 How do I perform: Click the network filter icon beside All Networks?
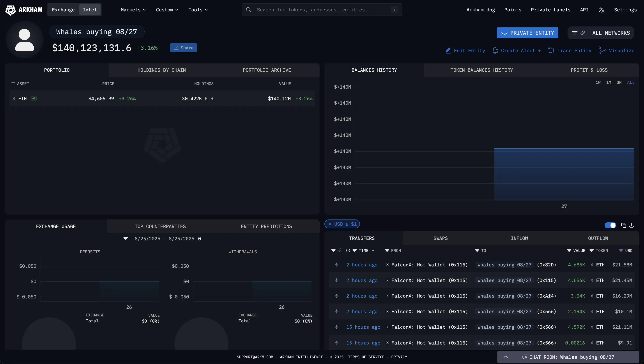pyautogui.click(x=575, y=33)
